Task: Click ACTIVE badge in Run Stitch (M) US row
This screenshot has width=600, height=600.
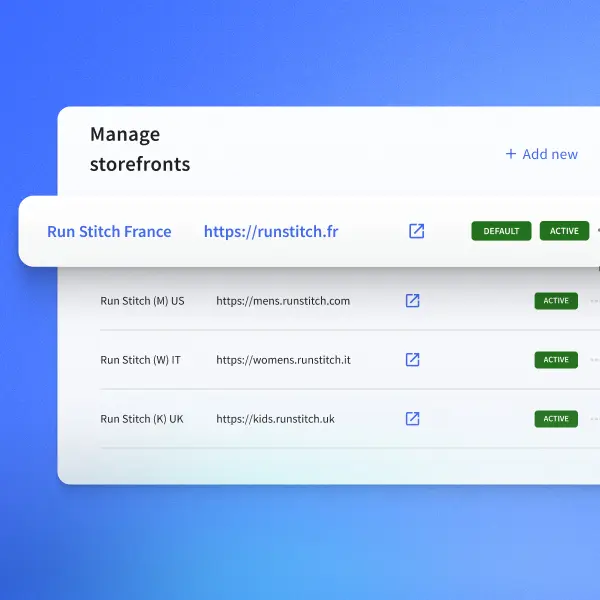Action: (556, 301)
